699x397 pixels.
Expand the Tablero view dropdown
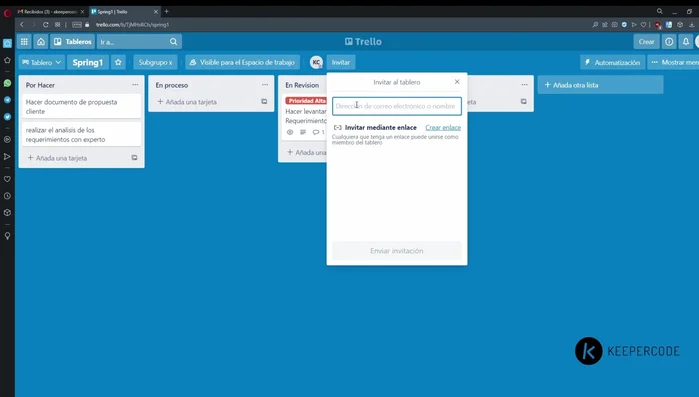[41, 62]
